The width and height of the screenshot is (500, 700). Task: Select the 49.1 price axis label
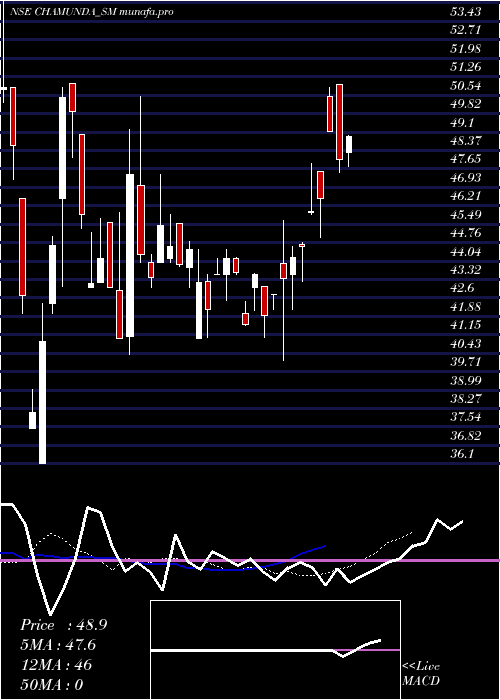tap(462, 123)
